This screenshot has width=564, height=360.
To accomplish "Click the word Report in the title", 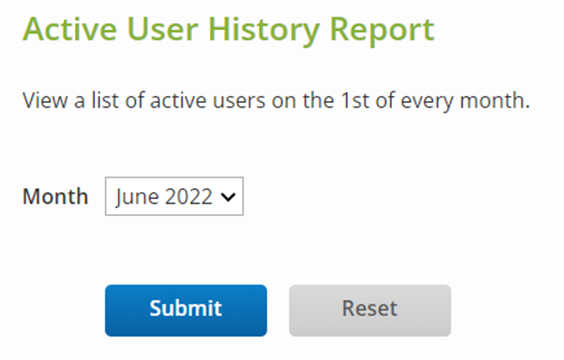I will click(x=382, y=31).
